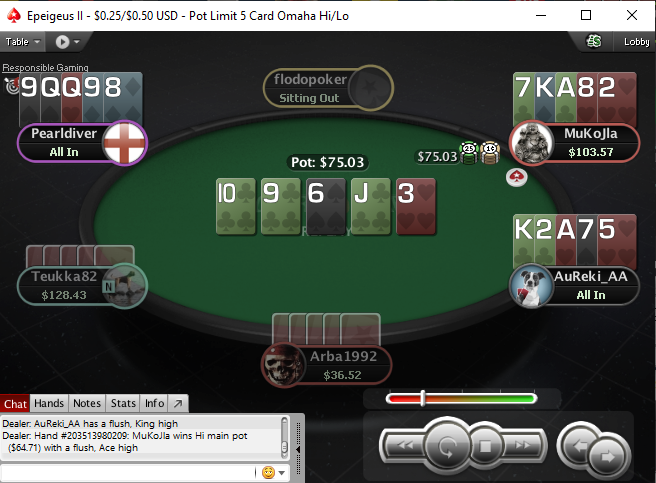The width and height of the screenshot is (656, 483).
Task: Click the replay hand circular arrow button
Action: point(447,445)
